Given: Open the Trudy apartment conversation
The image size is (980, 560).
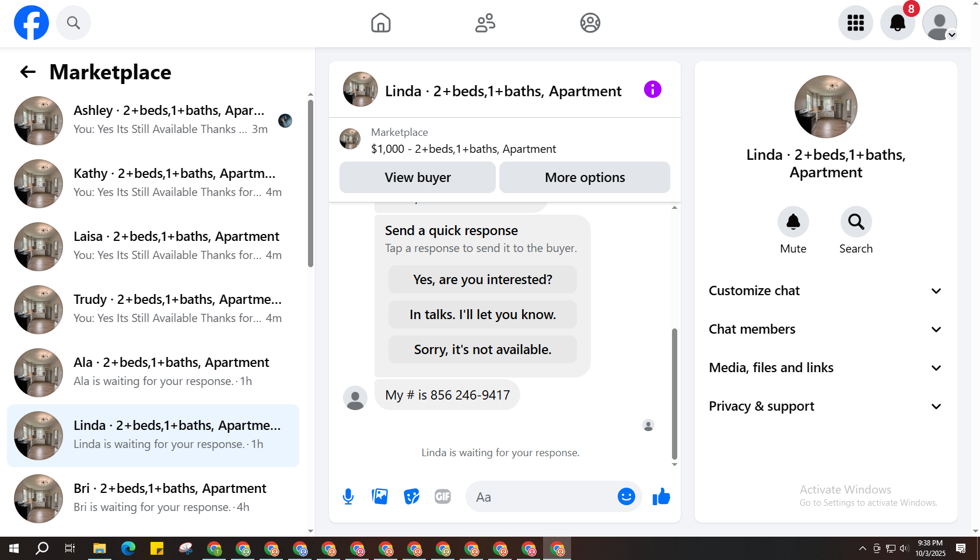Looking at the screenshot, I should tap(153, 309).
